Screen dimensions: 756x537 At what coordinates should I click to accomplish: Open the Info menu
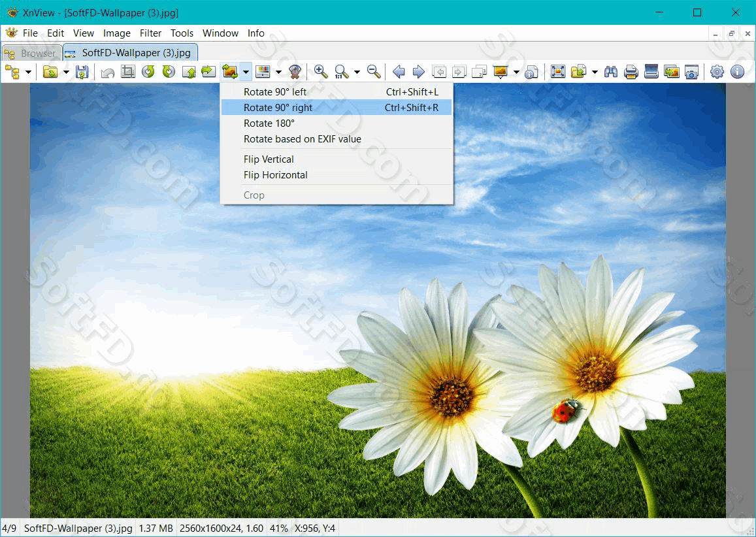256,33
